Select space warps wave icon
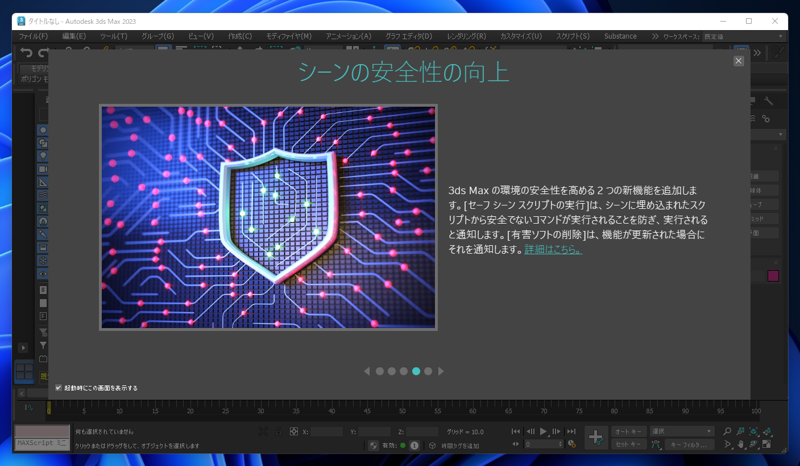The image size is (800, 466). tap(43, 195)
